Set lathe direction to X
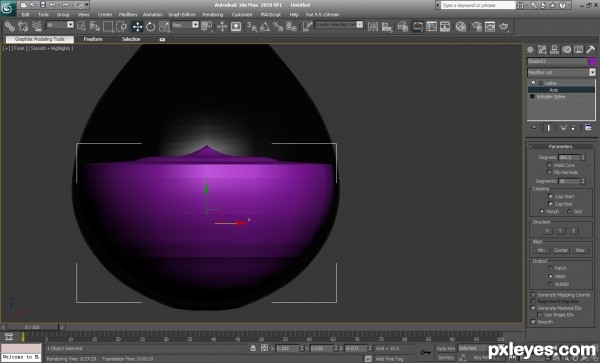 click(547, 231)
